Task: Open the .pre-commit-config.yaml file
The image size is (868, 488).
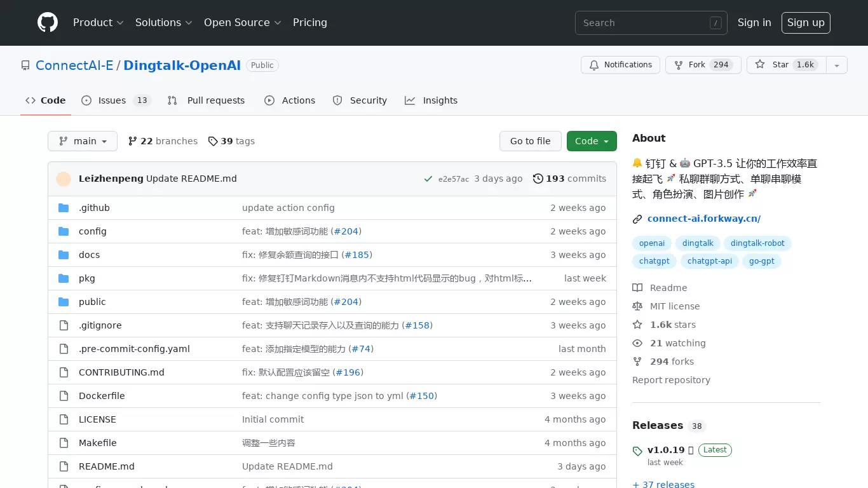Action: [134, 349]
